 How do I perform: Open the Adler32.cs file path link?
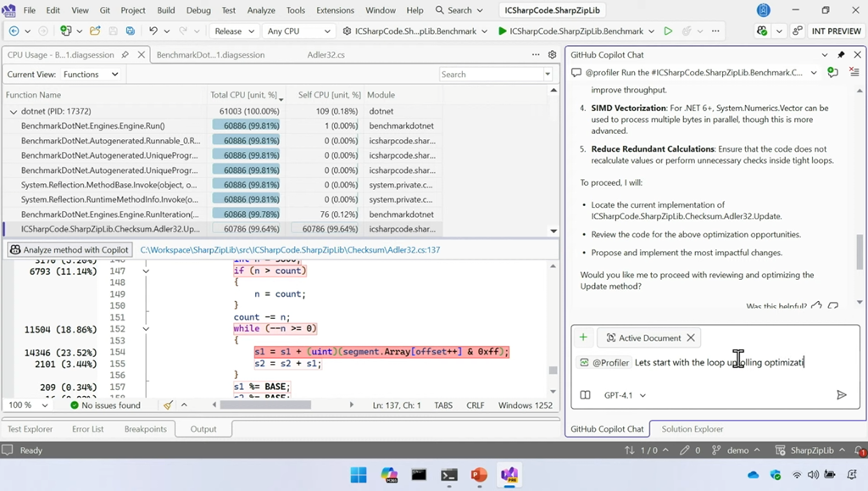click(x=290, y=250)
